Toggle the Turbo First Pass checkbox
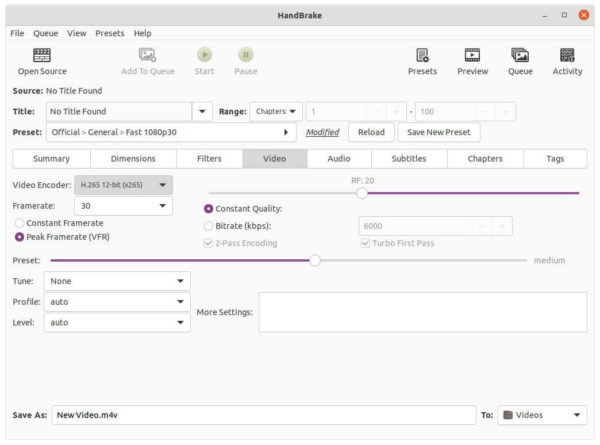The image size is (600, 445). (x=365, y=243)
